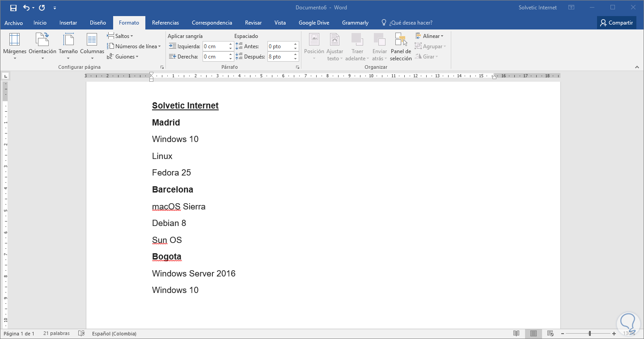The width and height of the screenshot is (644, 339).
Task: Switch to Read Mode view
Action: [x=517, y=333]
